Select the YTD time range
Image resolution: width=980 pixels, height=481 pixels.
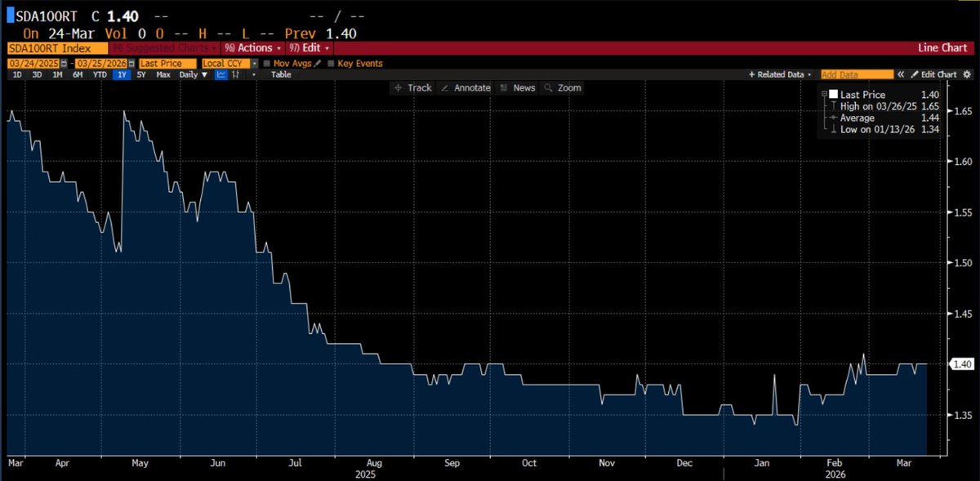pyautogui.click(x=100, y=74)
